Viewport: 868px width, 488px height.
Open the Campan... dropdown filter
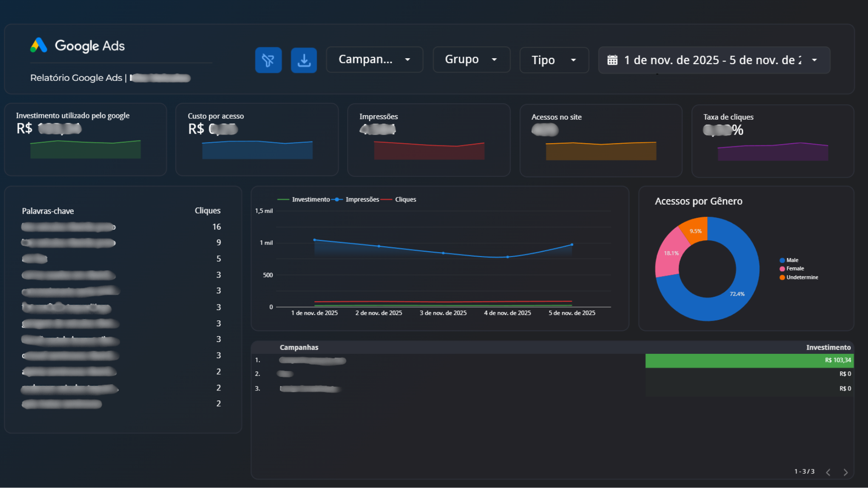(374, 60)
